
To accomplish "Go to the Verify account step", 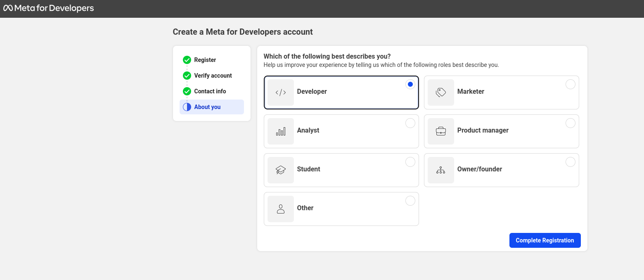I will tap(212, 76).
